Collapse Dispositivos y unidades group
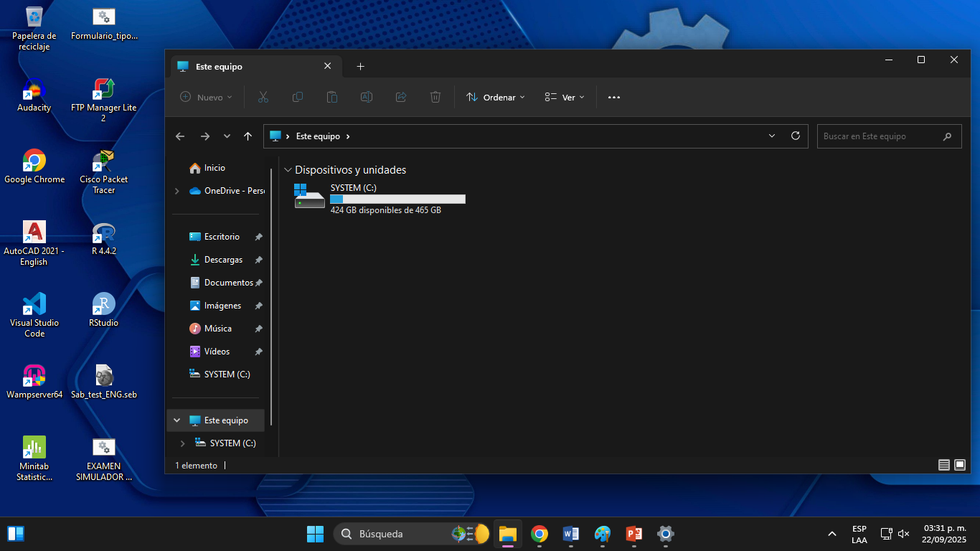Image resolution: width=980 pixels, height=551 pixels. pyautogui.click(x=288, y=170)
